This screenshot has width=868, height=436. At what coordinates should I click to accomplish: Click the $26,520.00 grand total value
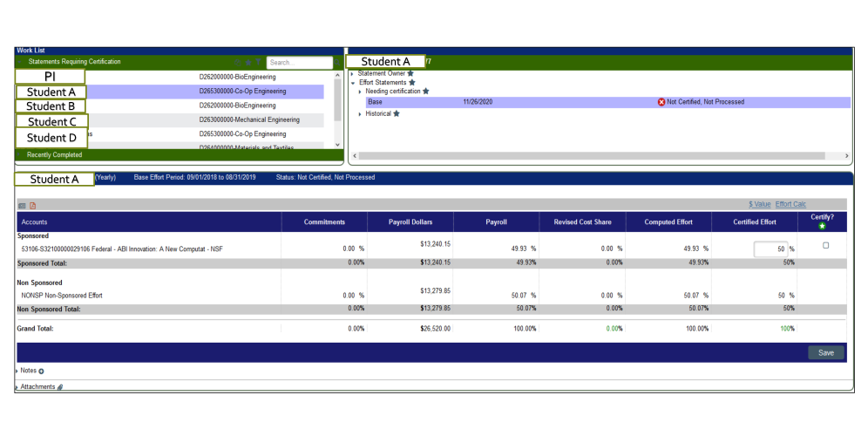[435, 329]
